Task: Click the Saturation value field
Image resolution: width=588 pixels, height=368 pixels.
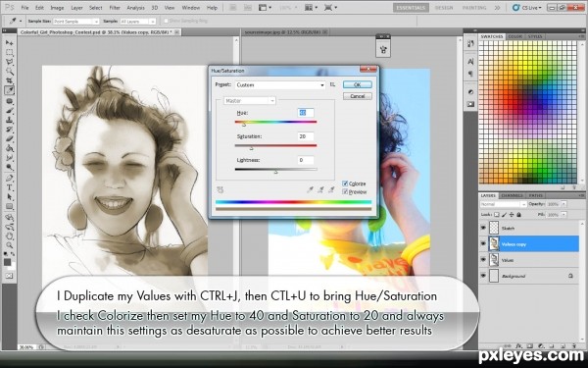Action: click(306, 136)
